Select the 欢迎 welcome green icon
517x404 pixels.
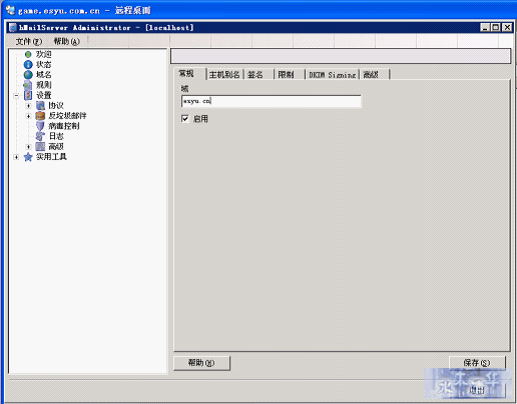[x=28, y=54]
